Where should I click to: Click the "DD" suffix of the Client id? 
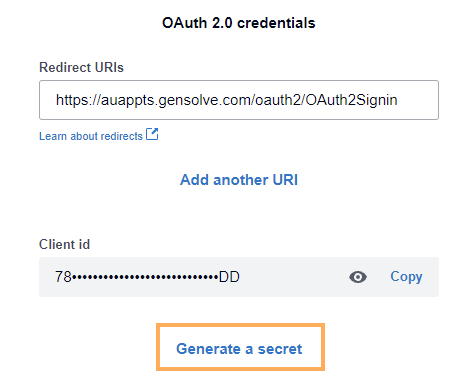tap(229, 277)
